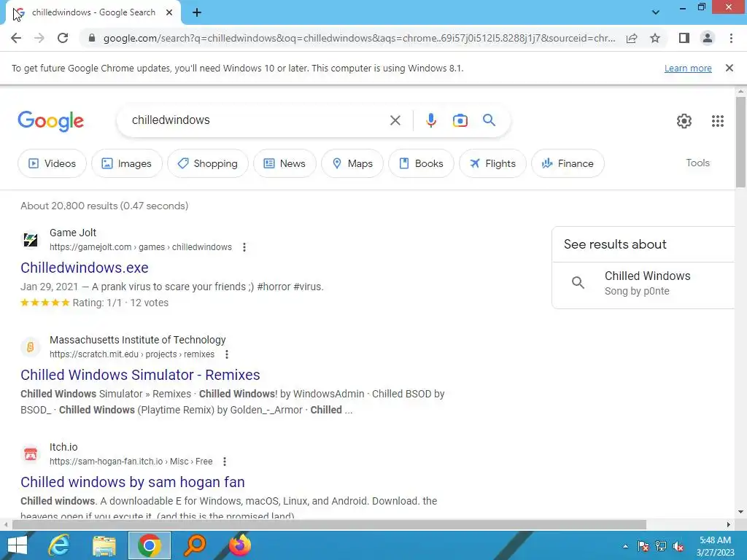Open the orange magnifier app in taskbar
This screenshot has width=747, height=560.
(x=194, y=545)
